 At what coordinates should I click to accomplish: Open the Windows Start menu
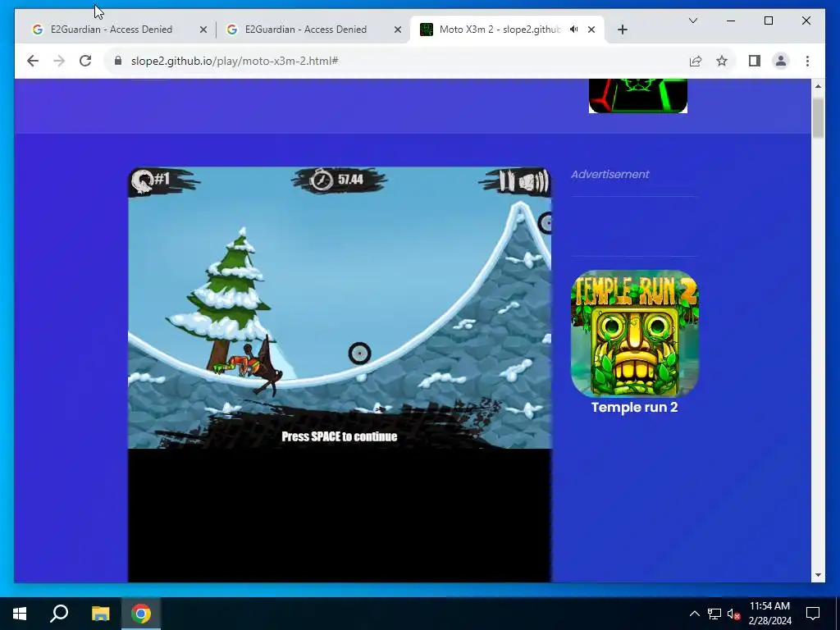20,614
